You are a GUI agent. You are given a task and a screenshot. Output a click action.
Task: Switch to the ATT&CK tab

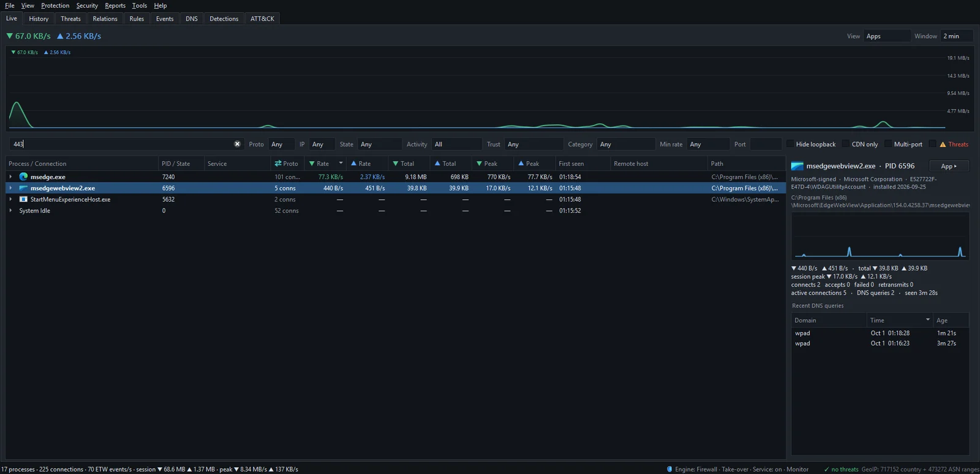click(262, 19)
